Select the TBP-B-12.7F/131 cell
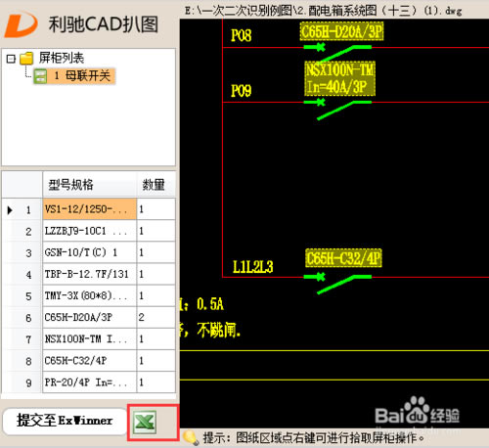489x448 pixels. pos(90,274)
